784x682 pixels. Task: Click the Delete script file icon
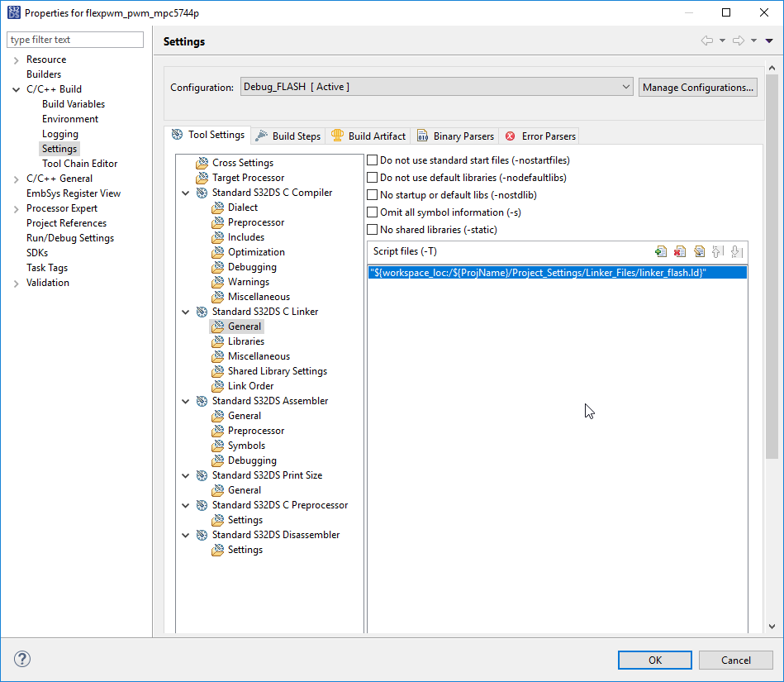[x=680, y=251]
